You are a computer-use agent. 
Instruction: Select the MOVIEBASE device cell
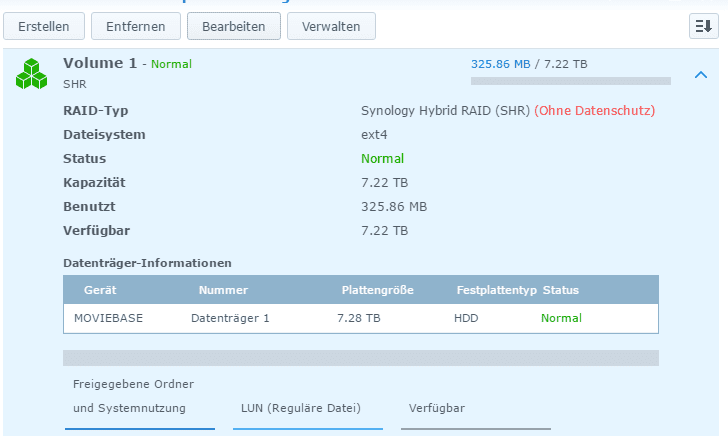point(108,318)
